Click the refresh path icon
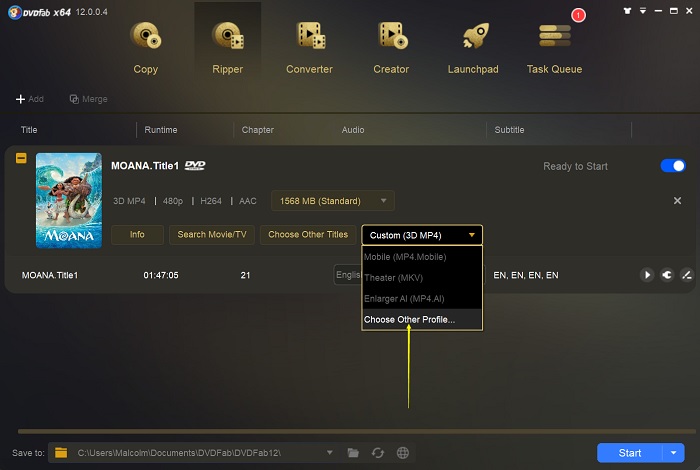700x470 pixels. 378,453
